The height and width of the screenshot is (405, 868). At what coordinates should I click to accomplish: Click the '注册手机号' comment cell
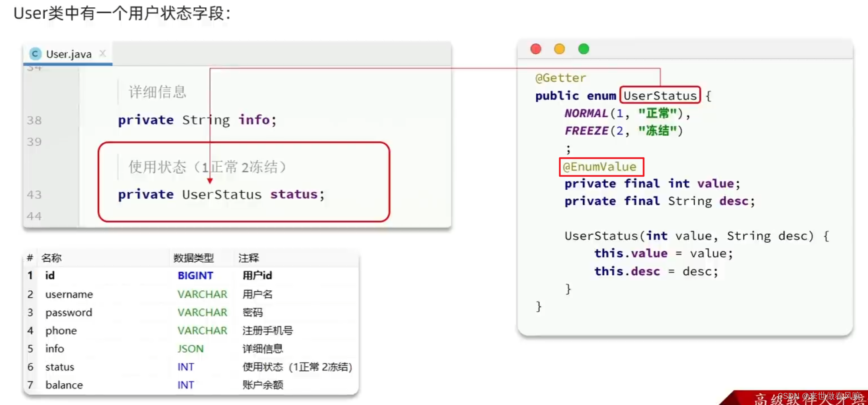pyautogui.click(x=267, y=331)
